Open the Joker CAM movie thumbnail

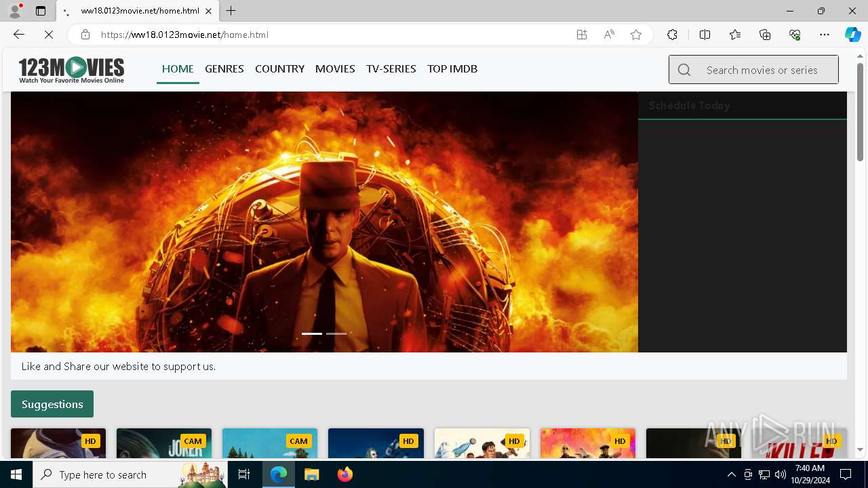[x=164, y=443]
